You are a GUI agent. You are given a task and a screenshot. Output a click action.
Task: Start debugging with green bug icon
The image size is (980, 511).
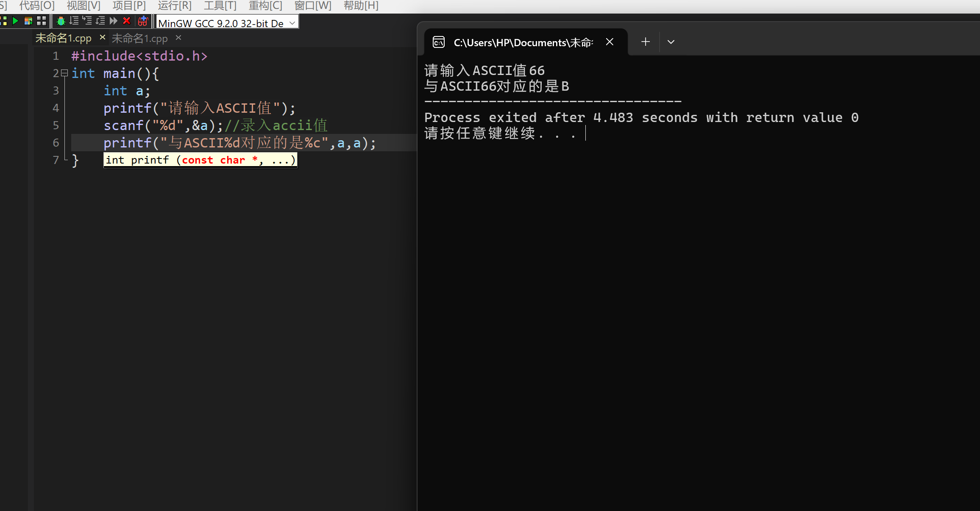(x=61, y=21)
